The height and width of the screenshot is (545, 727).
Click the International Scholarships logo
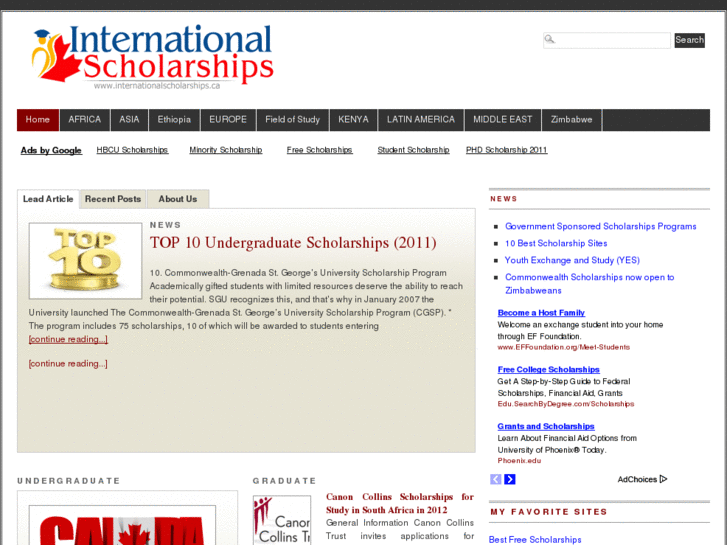153,57
